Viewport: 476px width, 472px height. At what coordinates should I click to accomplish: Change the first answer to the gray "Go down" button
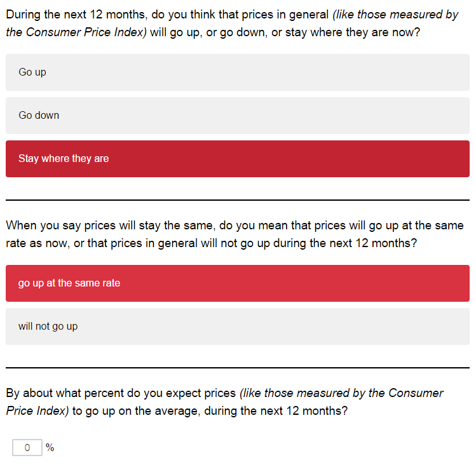(238, 116)
